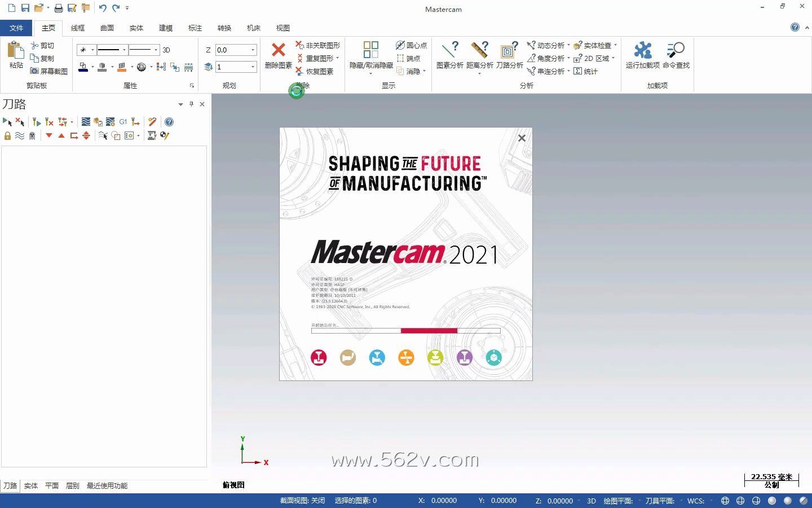Click the paste clipboard icon
The height and width of the screenshot is (508, 812).
[16, 55]
